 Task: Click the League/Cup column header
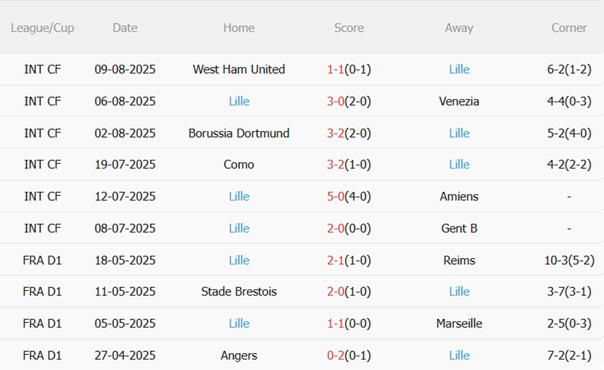click(x=42, y=28)
